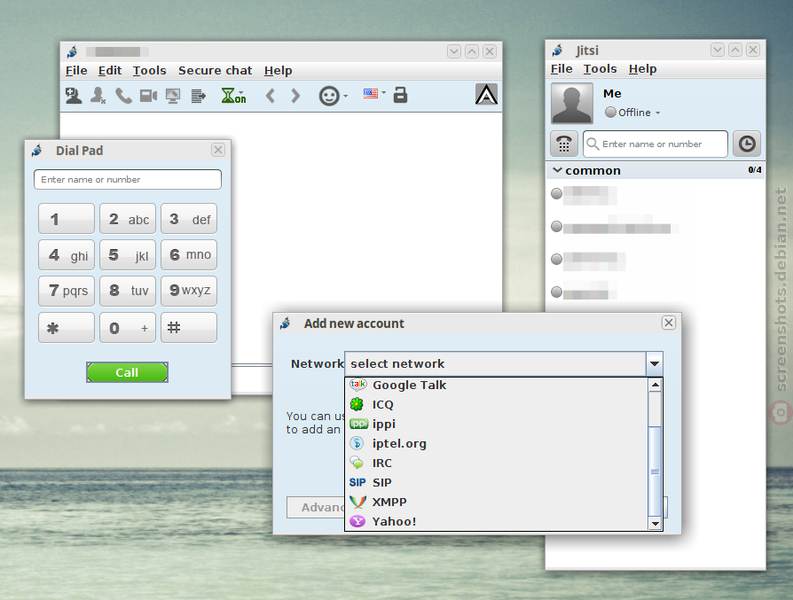Image resolution: width=793 pixels, height=600 pixels.
Task: Choose Google Talk from network list
Action: pyautogui.click(x=496, y=385)
